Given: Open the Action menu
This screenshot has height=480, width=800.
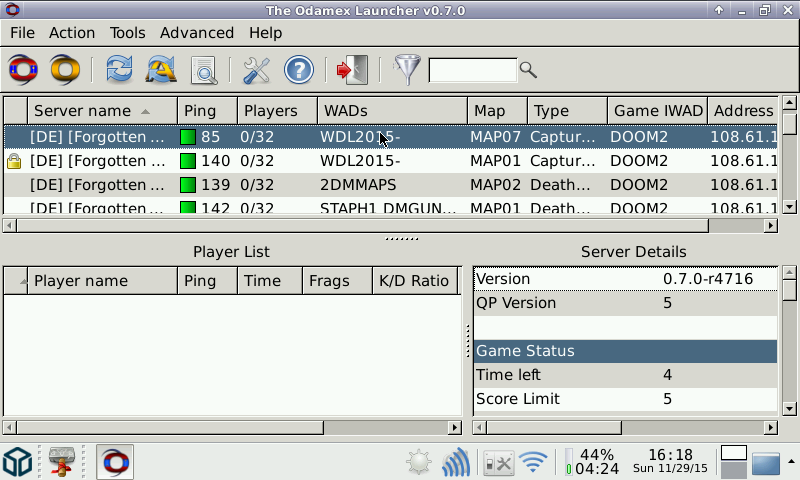Looking at the screenshot, I should tap(72, 33).
